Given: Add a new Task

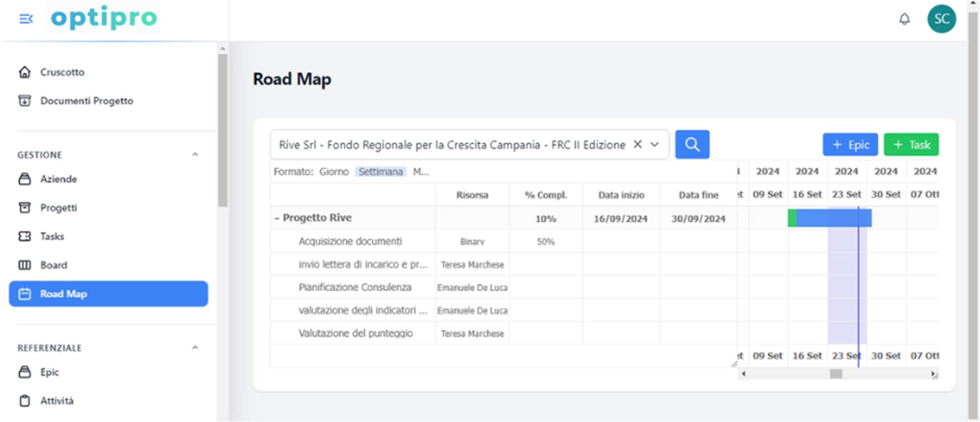Looking at the screenshot, I should click(911, 145).
